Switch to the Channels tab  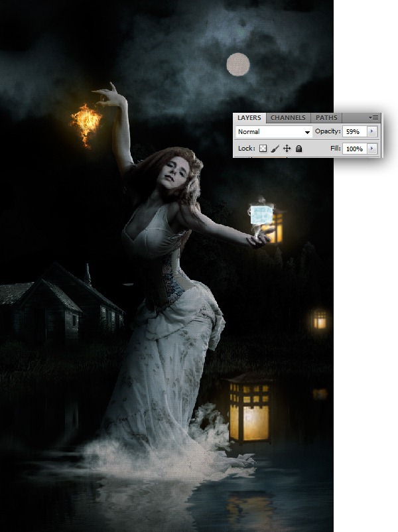tap(288, 117)
